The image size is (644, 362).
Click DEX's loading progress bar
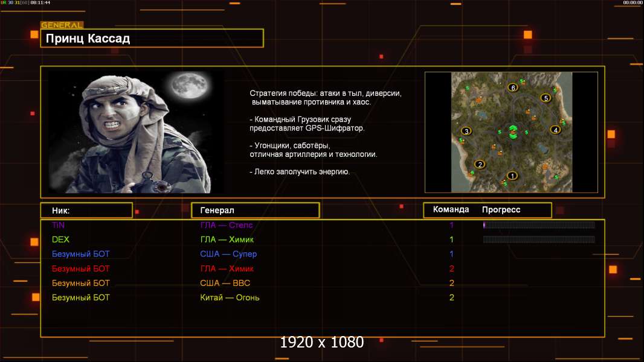tap(539, 240)
